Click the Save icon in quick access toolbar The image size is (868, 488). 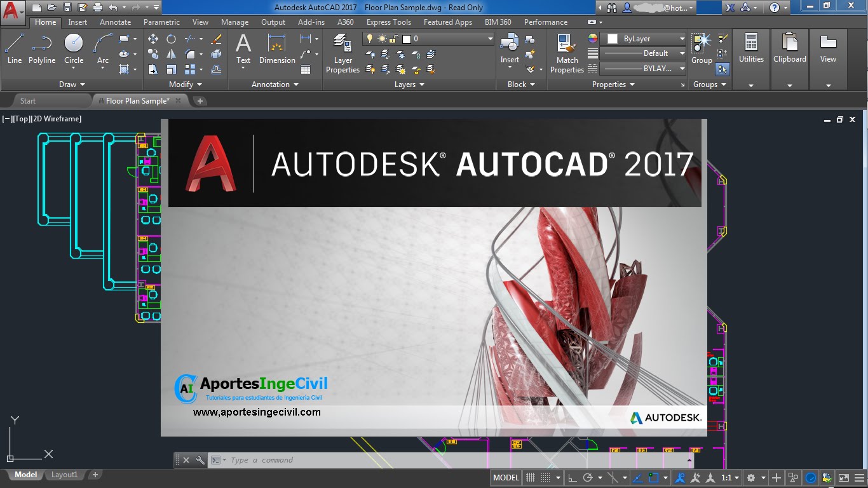[67, 8]
